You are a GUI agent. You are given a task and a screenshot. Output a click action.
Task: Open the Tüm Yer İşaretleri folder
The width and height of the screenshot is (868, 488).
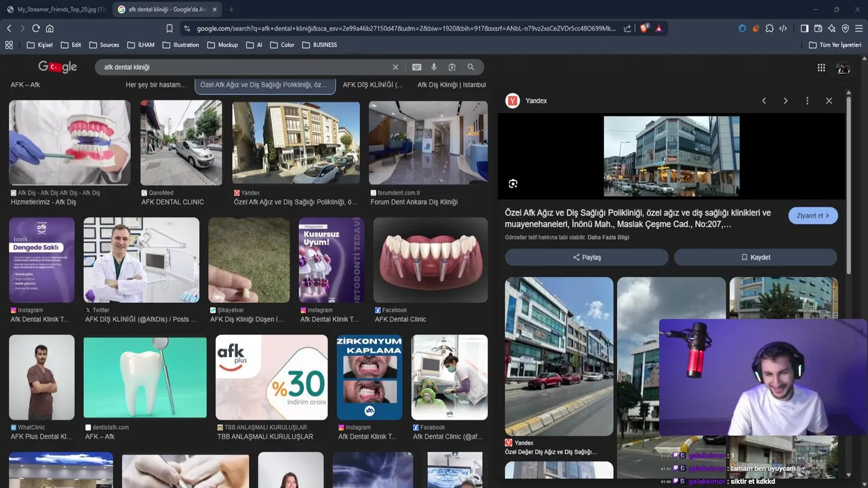point(835,45)
